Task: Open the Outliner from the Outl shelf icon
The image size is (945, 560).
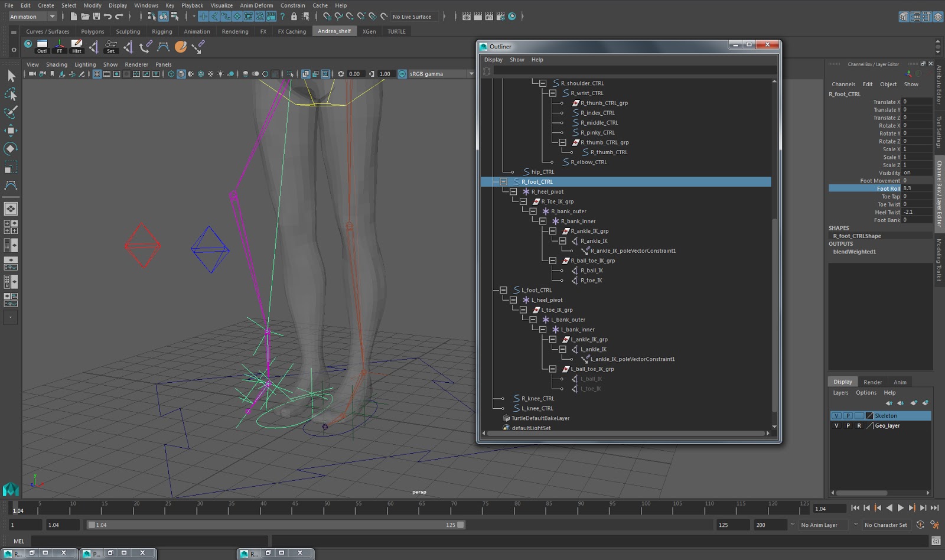Action: click(41, 43)
